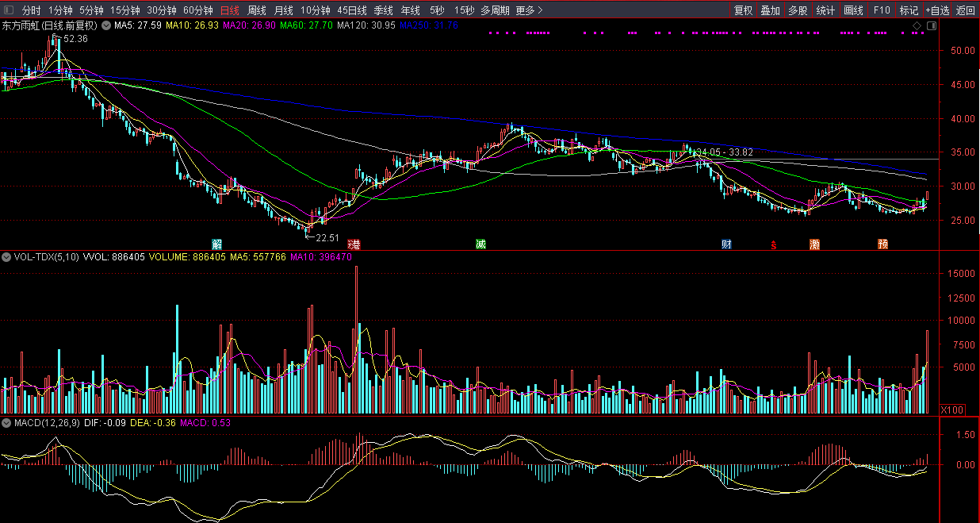Click the panel layout icon at top-left

coord(9,10)
